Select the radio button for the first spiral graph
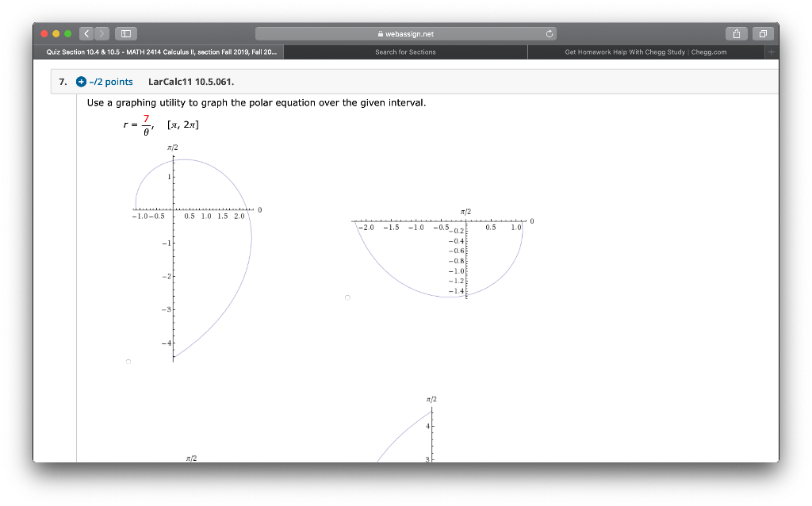The height and width of the screenshot is (506, 812). click(128, 360)
